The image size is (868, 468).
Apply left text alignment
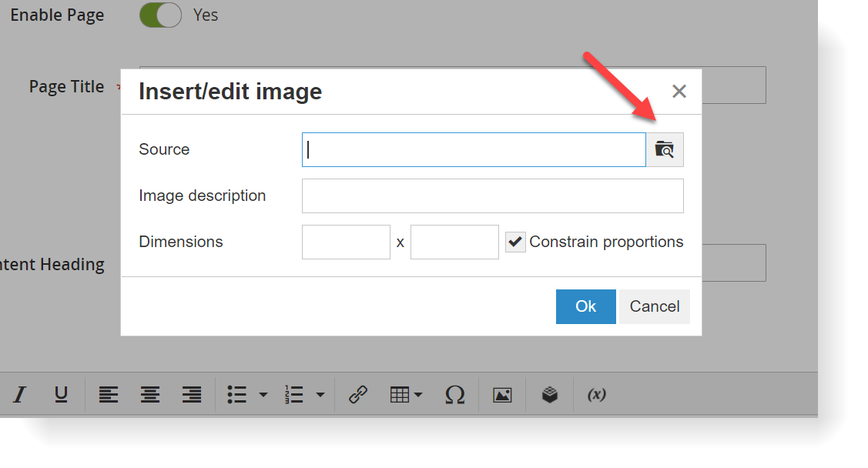108,394
